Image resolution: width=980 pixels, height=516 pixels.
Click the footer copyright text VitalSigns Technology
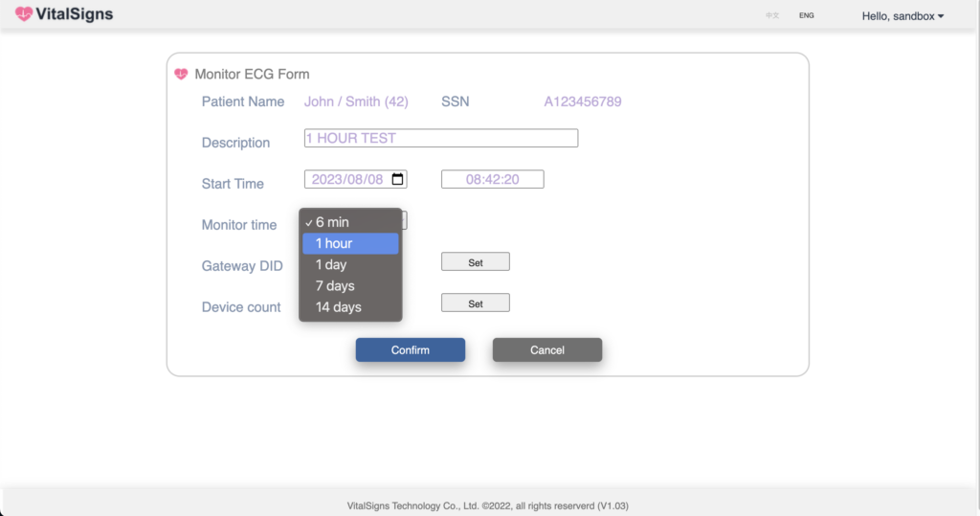487,506
